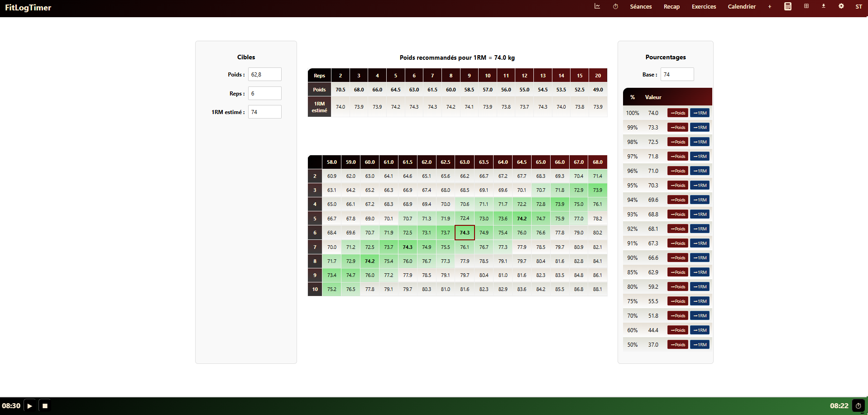The image size is (868, 415).
Task: Click the timer icon at bottom right
Action: (x=858, y=406)
